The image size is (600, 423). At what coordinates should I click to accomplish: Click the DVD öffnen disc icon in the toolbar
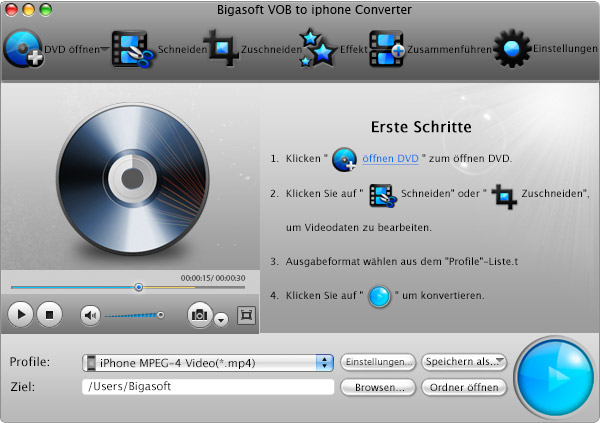coord(23,49)
